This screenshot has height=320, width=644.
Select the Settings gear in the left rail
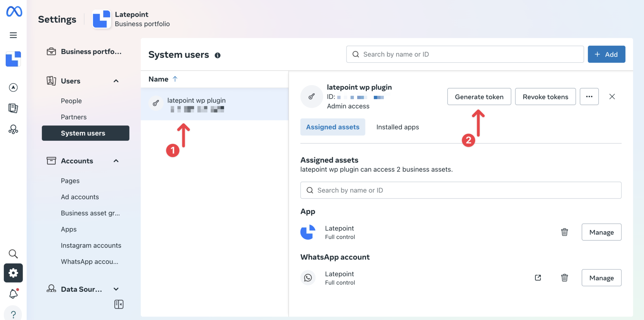(13, 273)
